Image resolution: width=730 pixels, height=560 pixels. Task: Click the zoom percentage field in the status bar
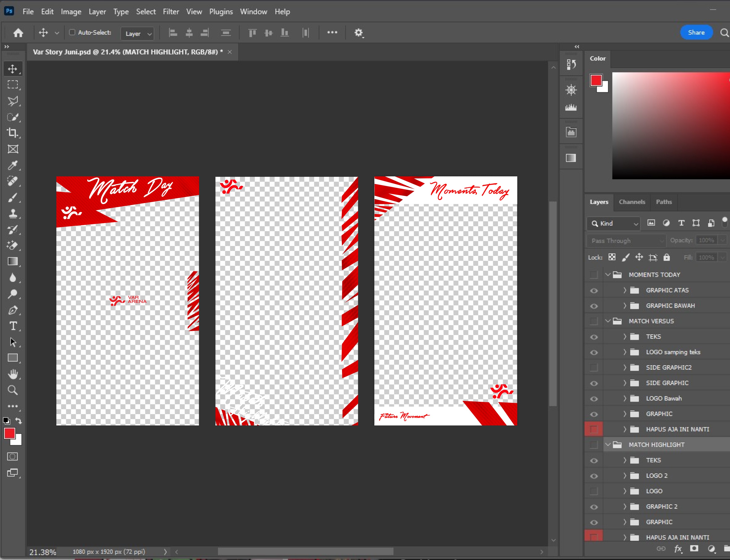click(43, 552)
